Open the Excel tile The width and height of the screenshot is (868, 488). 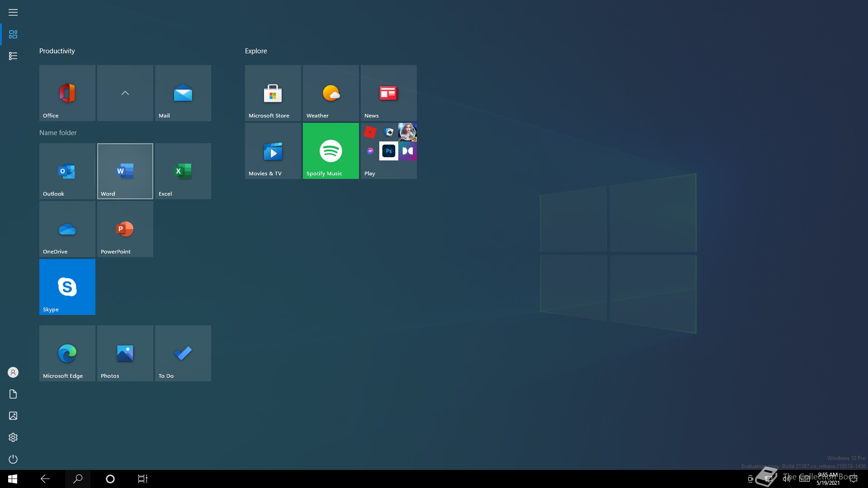[183, 171]
